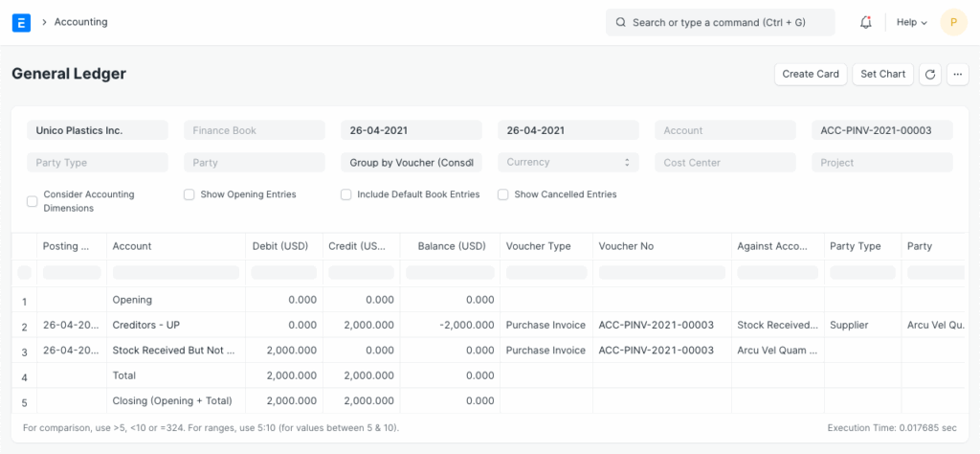Tick the Show Opening Entries checkbox
This screenshot has height=454, width=980.
189,194
